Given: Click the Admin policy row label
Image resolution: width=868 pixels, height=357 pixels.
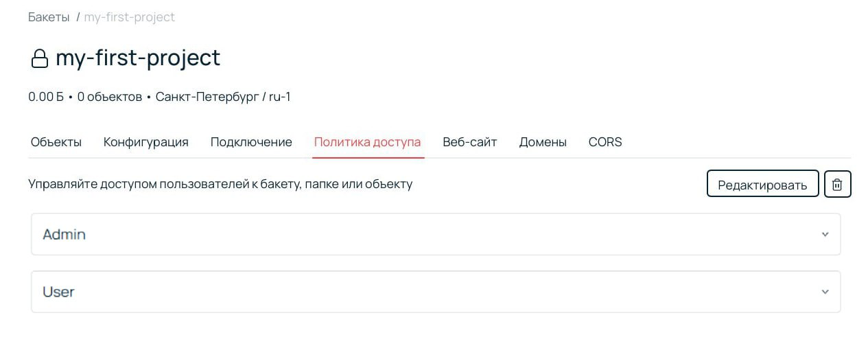Looking at the screenshot, I should [x=64, y=234].
